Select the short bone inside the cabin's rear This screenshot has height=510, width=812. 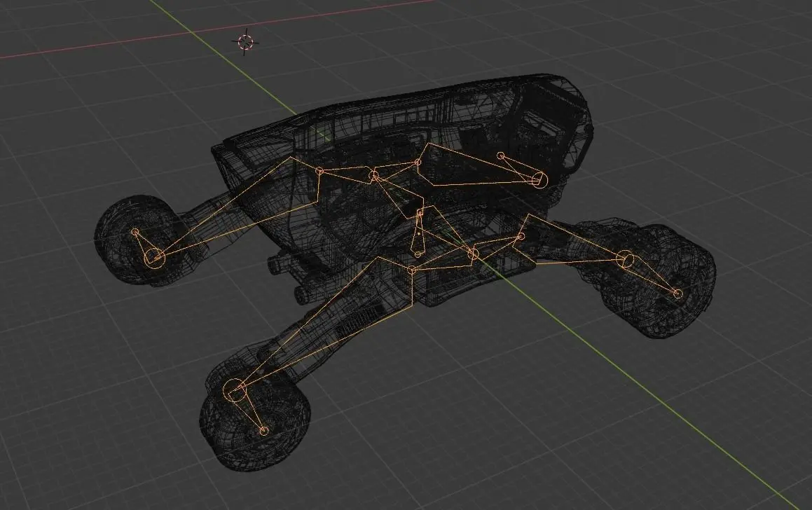tap(521, 170)
